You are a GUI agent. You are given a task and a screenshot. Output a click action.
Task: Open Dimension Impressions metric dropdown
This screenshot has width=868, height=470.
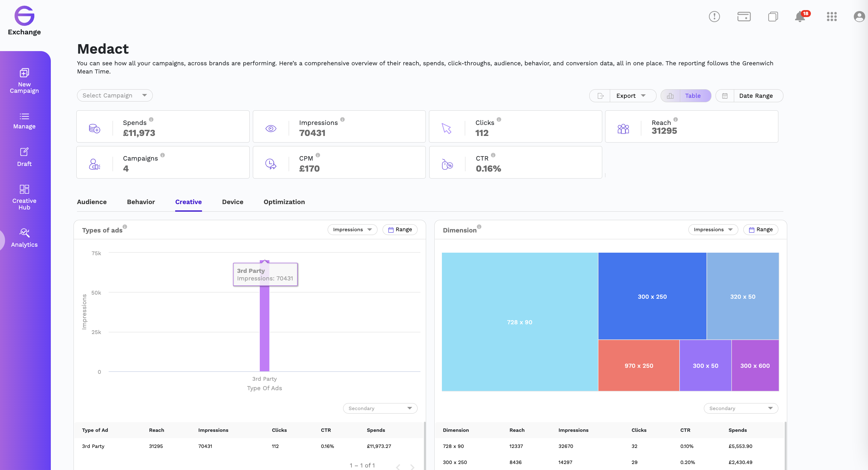713,230
